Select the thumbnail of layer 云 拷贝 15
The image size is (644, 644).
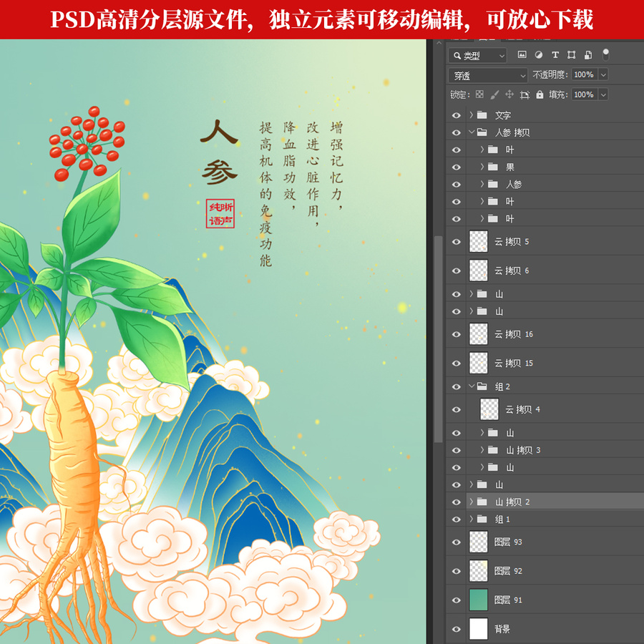(479, 363)
